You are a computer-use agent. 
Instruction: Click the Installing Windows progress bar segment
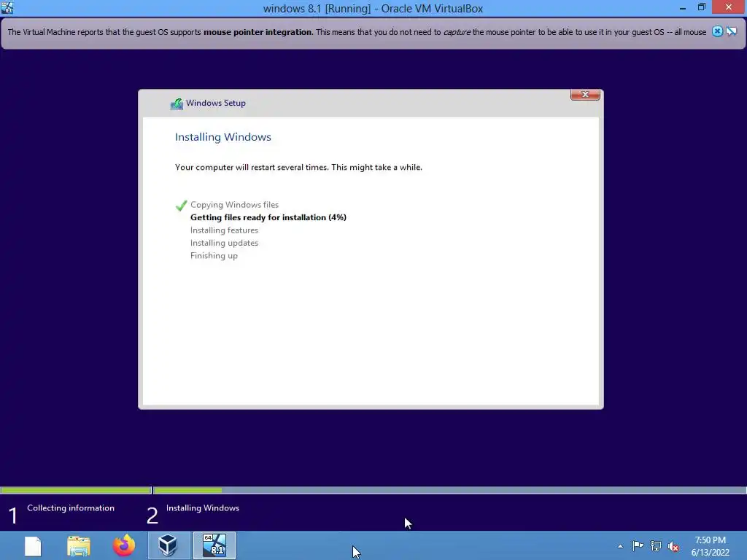click(449, 490)
